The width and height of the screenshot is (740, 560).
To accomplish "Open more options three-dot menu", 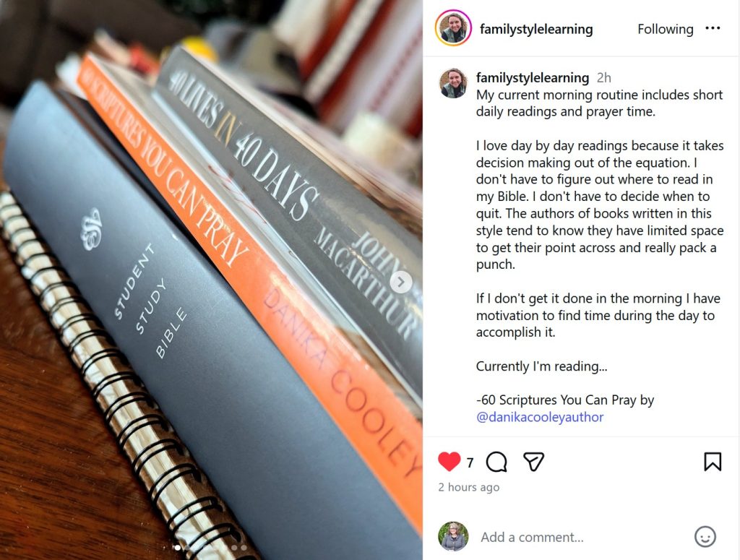I will 713,28.
